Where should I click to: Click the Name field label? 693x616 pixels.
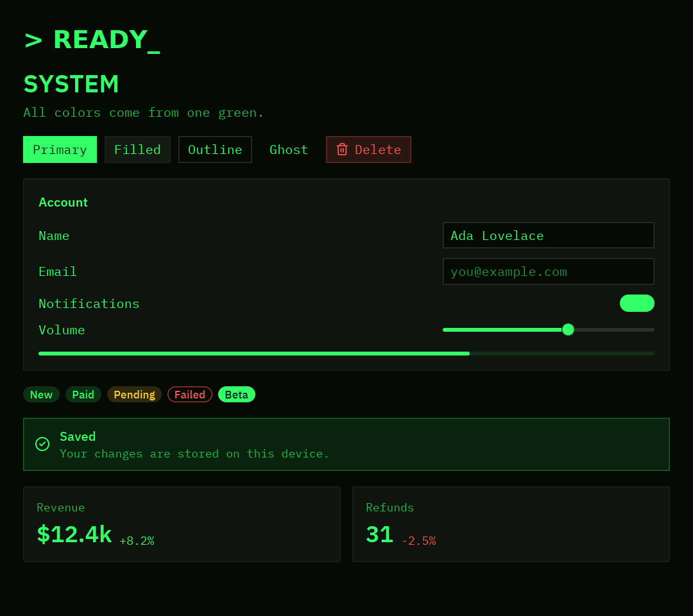point(54,235)
